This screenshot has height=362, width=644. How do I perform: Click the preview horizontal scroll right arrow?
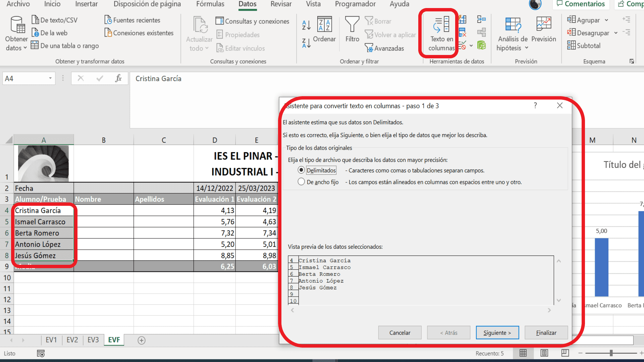point(549,310)
